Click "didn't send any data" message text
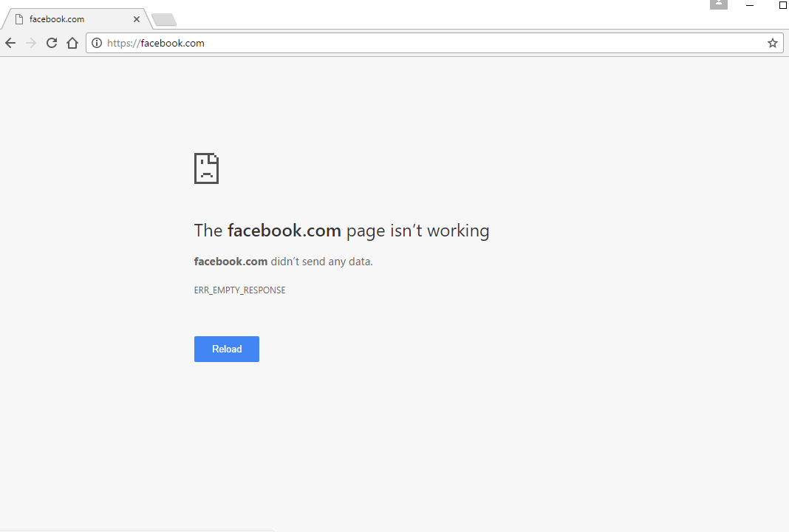The height and width of the screenshot is (532, 789). pos(321,262)
